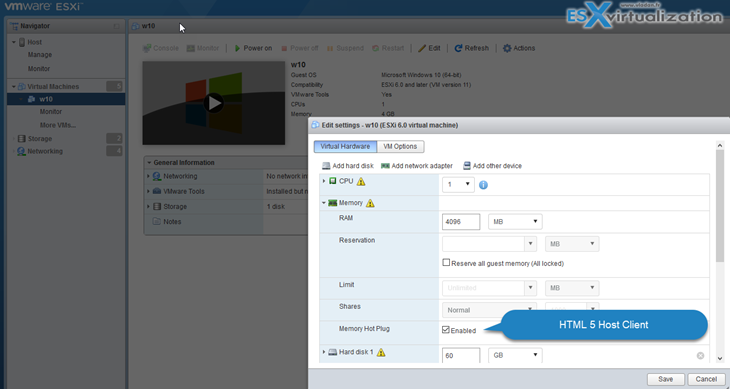Click the Host icon in Navigator
The image size is (730, 389).
point(22,42)
